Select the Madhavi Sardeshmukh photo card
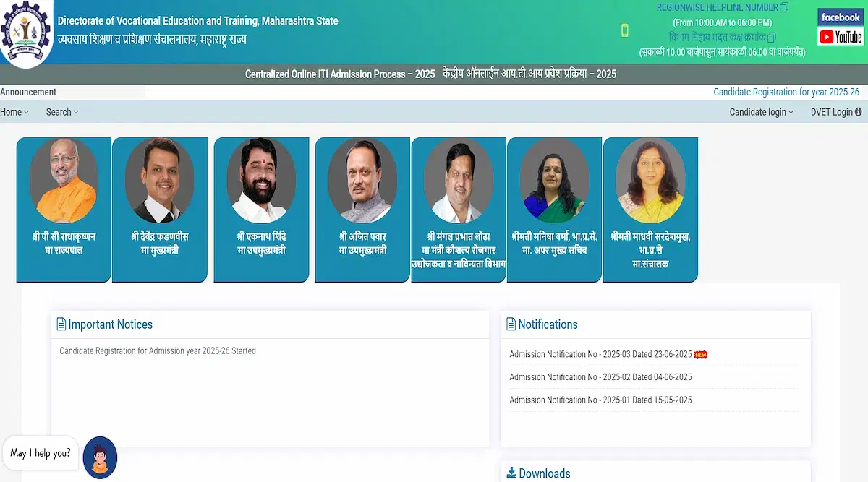868x482 pixels. pyautogui.click(x=650, y=210)
